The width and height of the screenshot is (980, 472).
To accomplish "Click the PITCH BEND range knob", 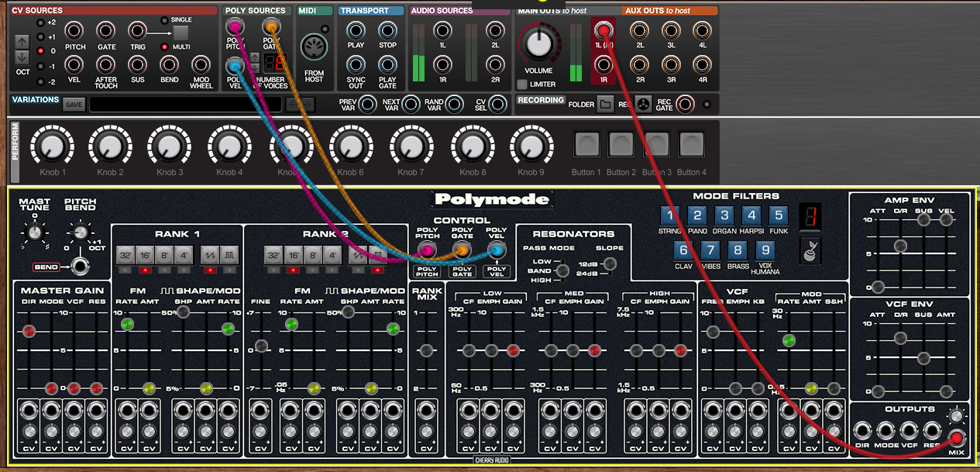I will pos(78,232).
